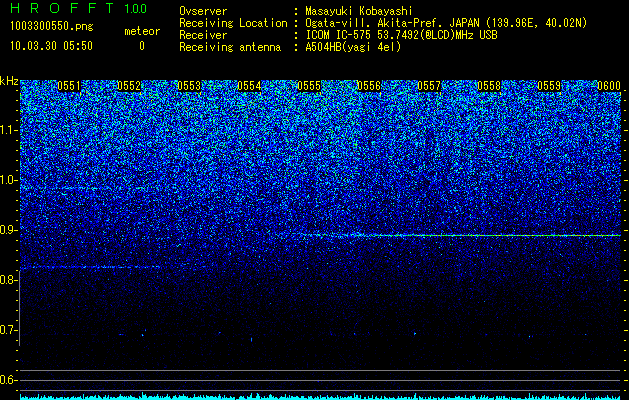629x400 pixels.
Task: Click the 0.8 frequency axis label
Action: coord(9,280)
